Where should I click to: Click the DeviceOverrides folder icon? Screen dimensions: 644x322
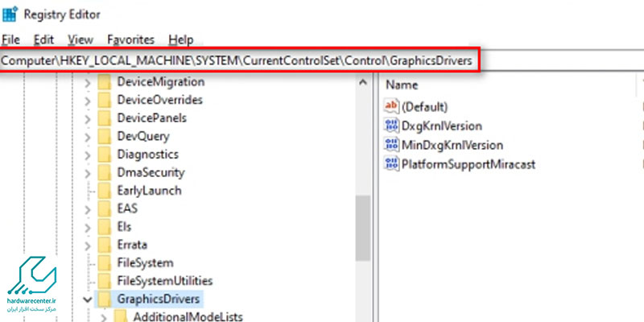[105, 100]
